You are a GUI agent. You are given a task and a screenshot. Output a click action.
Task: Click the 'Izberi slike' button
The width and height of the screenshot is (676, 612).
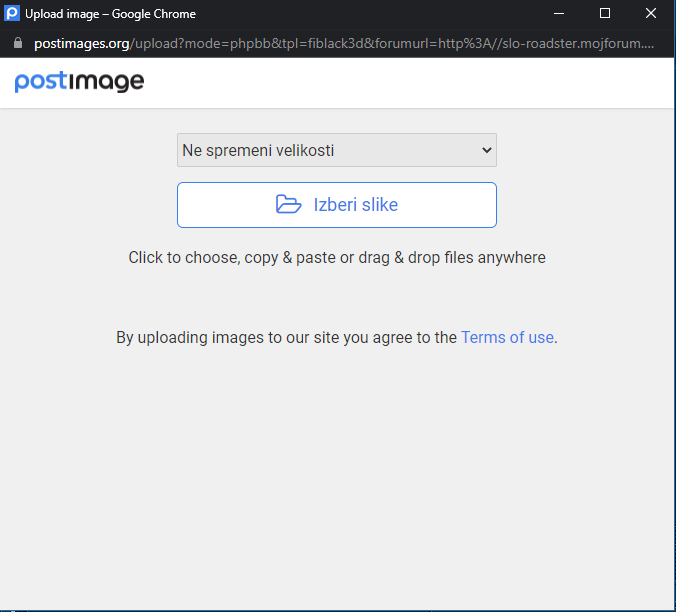point(337,205)
